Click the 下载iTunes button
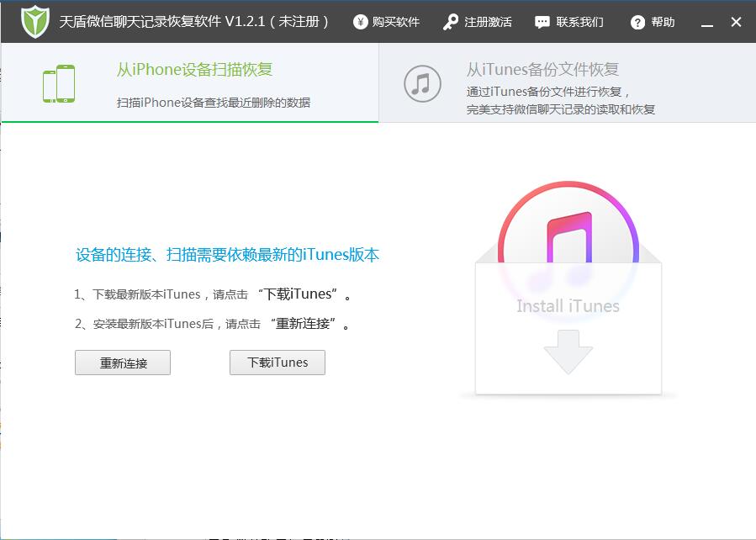This screenshot has width=756, height=540. pos(278,363)
